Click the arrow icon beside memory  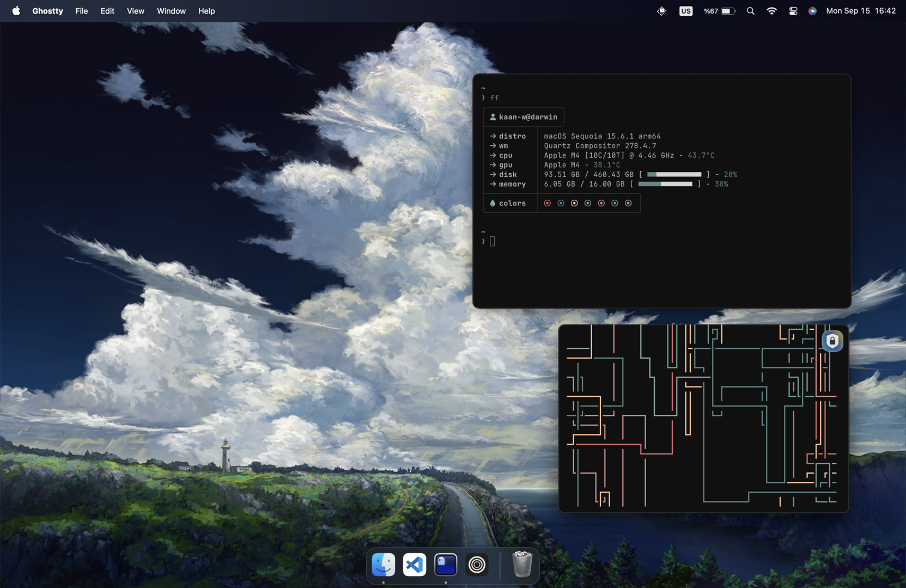pyautogui.click(x=493, y=184)
